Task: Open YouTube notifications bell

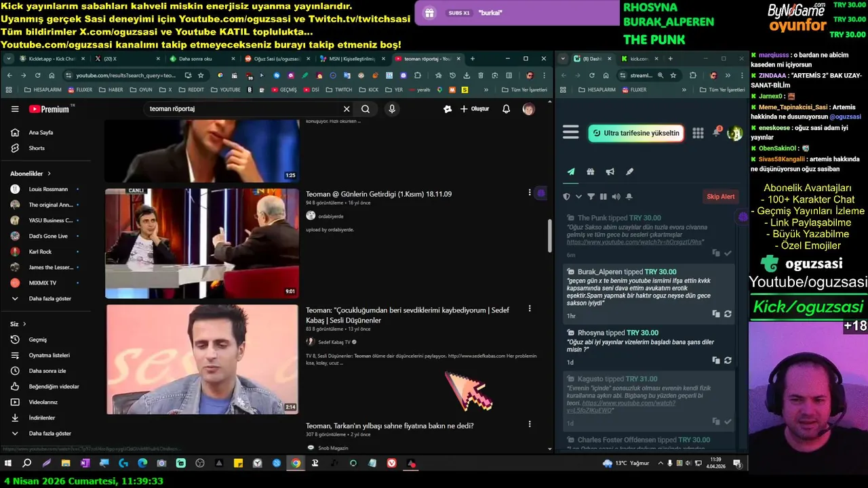Action: [x=506, y=109]
